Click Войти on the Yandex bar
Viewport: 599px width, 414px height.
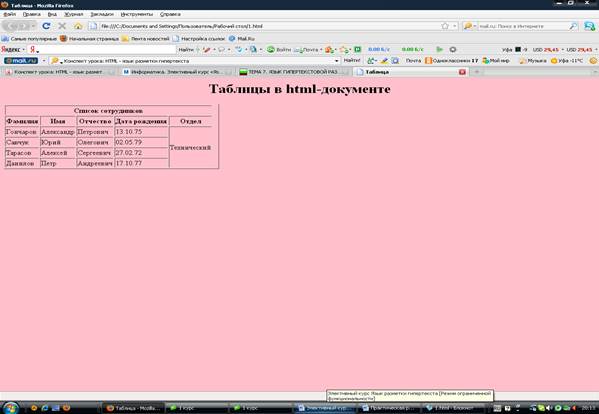click(x=279, y=50)
